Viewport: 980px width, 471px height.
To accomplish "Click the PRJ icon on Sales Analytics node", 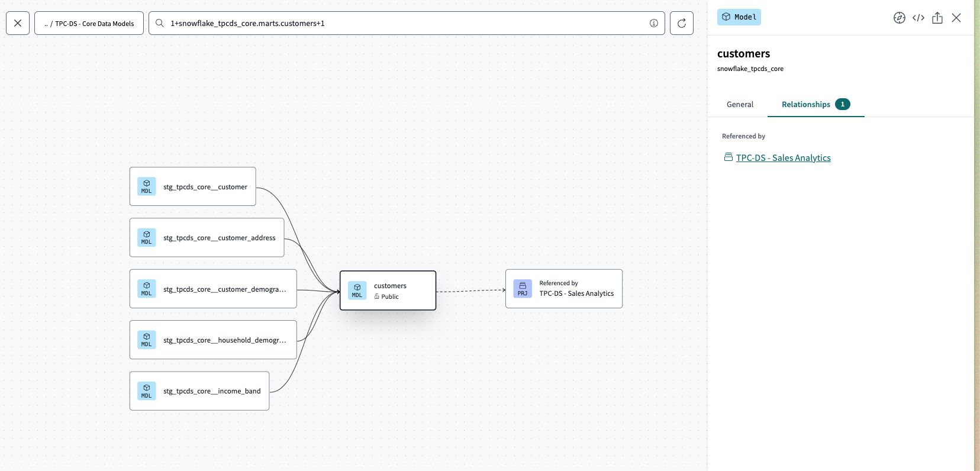I will [522, 289].
